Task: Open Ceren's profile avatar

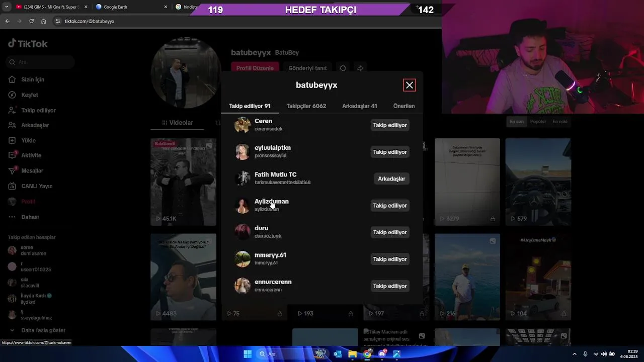Action: click(243, 125)
